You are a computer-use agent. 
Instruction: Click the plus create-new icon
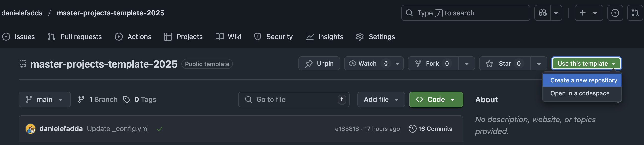583,13
